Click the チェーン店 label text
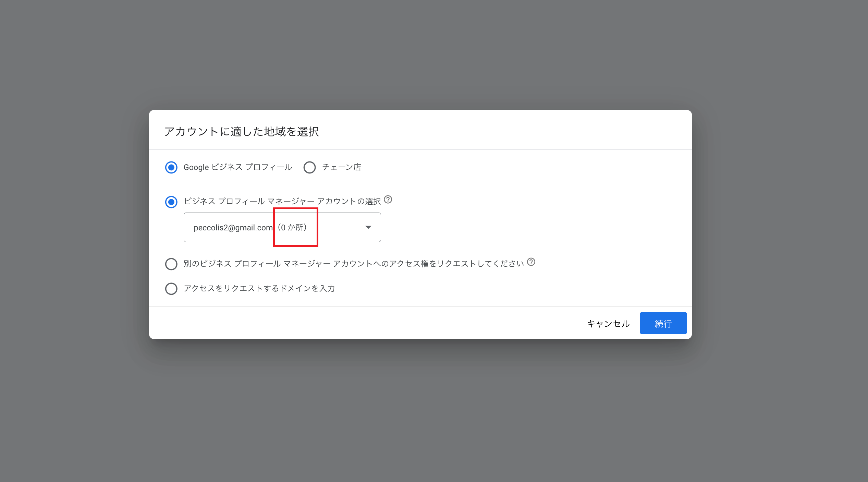The height and width of the screenshot is (482, 868). tap(341, 167)
